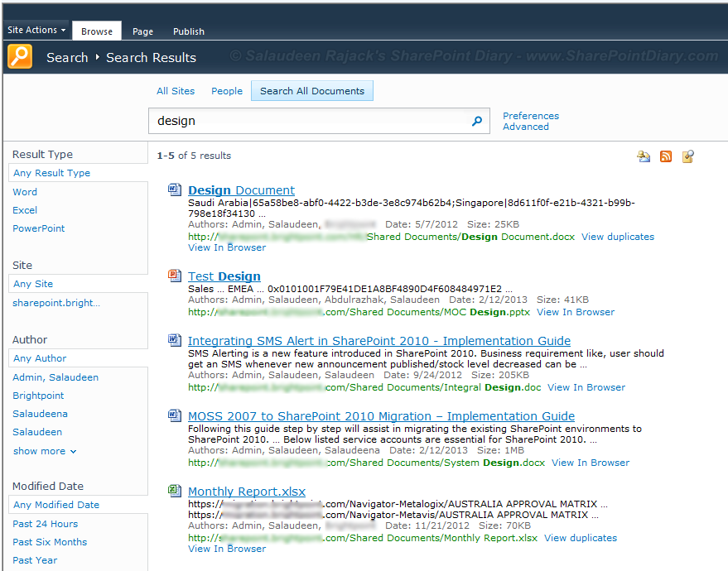Screen dimensions: 728x571
Task: Click Word icon beside Design Document result
Action: tap(175, 190)
